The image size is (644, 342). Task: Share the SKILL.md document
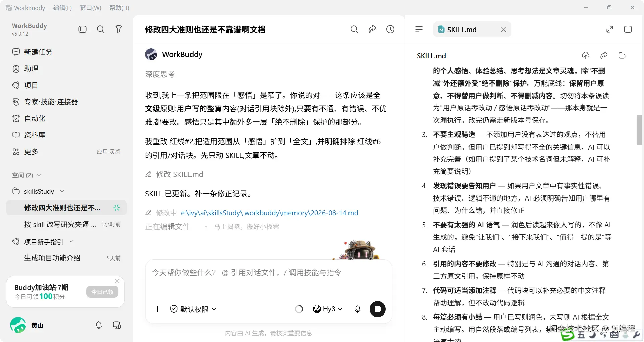coord(604,55)
